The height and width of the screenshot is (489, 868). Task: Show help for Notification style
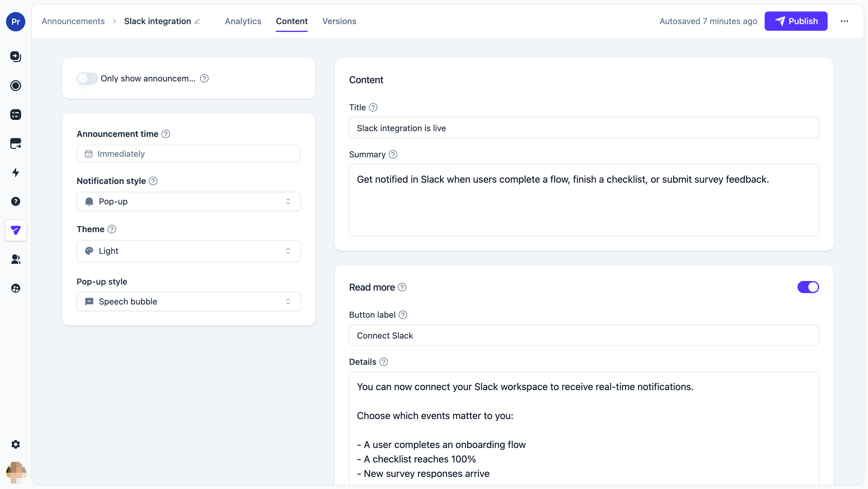coord(153,181)
